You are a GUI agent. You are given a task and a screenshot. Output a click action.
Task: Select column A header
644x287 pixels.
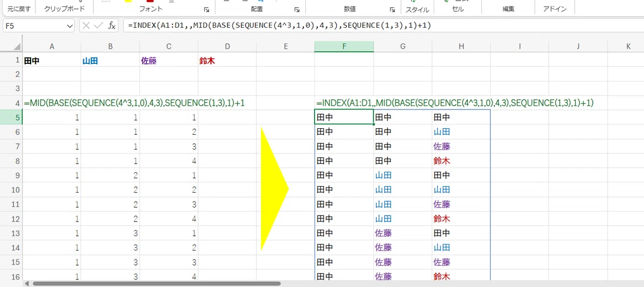[52, 47]
